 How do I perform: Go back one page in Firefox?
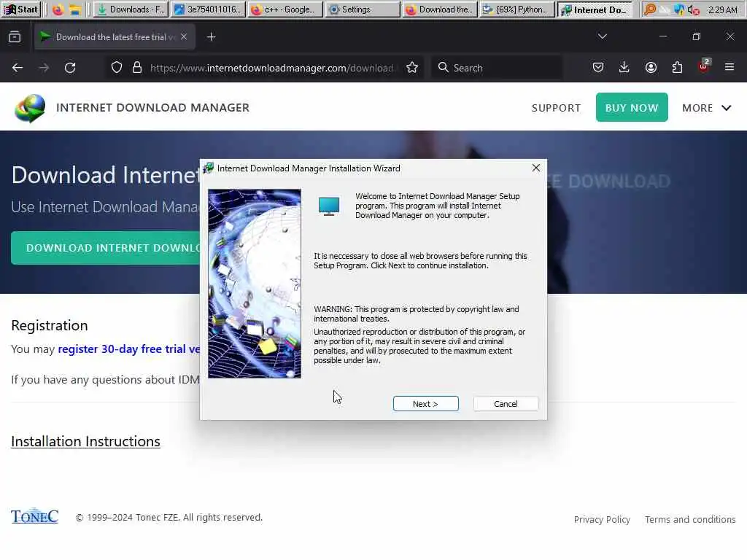tap(18, 68)
